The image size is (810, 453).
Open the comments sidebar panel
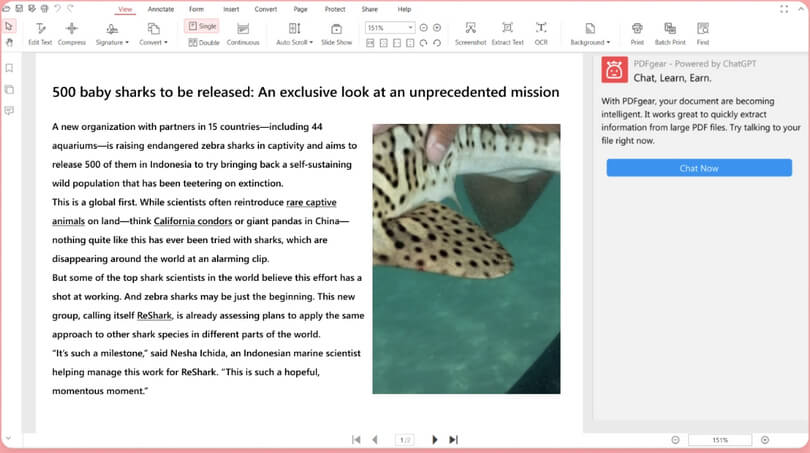(9, 111)
